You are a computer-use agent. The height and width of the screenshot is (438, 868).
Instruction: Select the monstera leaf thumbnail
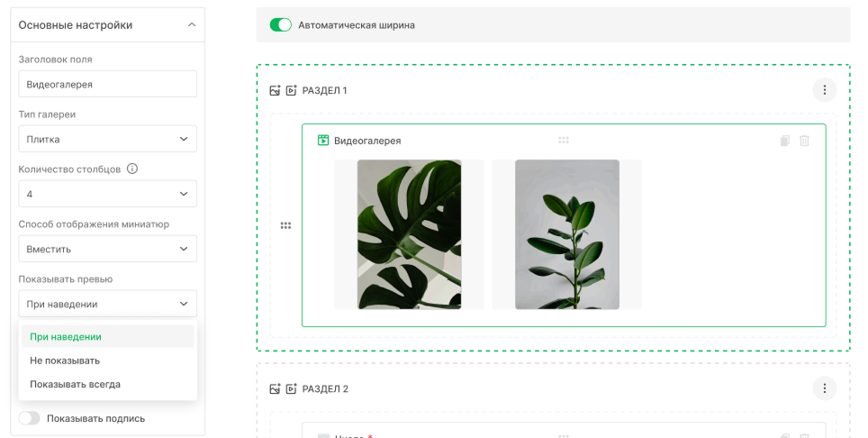(409, 234)
